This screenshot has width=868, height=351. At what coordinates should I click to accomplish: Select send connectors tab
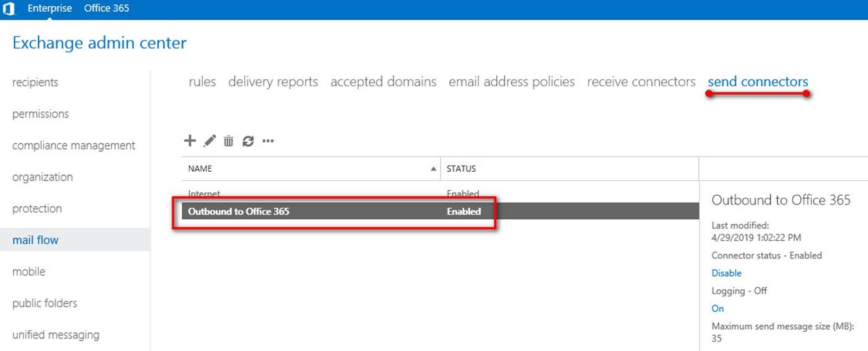(758, 82)
